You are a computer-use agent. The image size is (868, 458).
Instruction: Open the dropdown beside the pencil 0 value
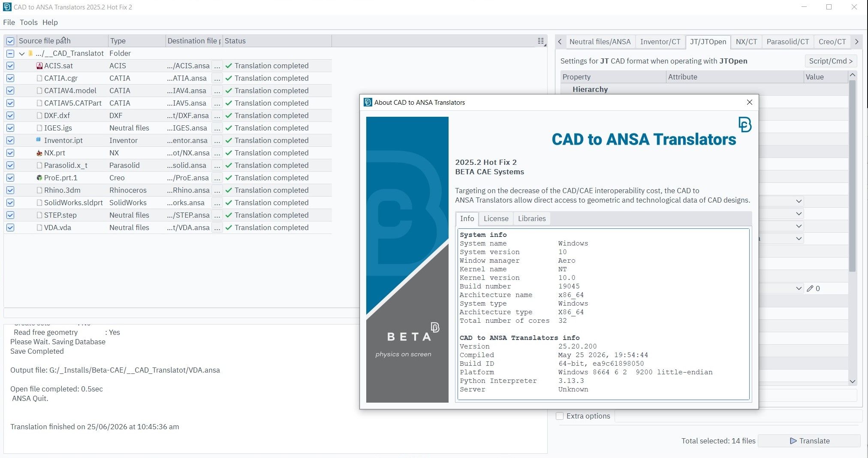[x=799, y=288]
